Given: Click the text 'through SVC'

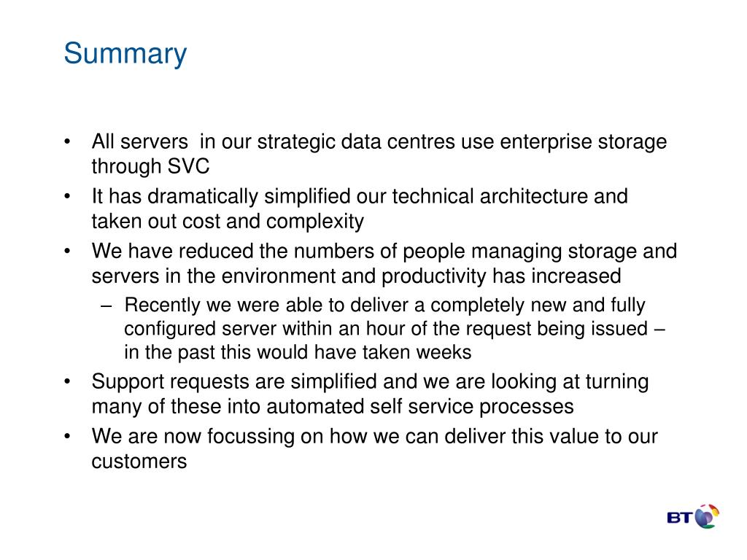Looking at the screenshot, I should pyautogui.click(x=150, y=167).
